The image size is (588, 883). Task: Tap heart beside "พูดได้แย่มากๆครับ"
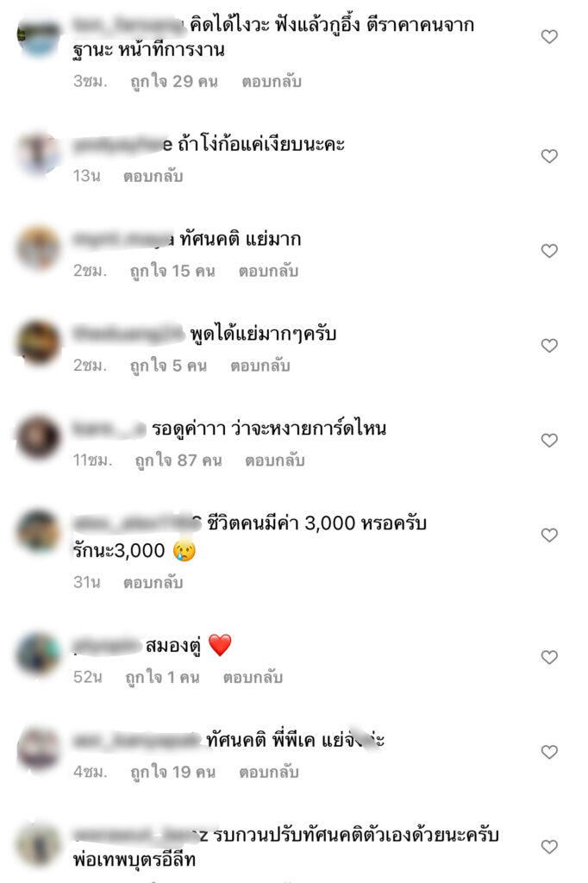(x=549, y=345)
